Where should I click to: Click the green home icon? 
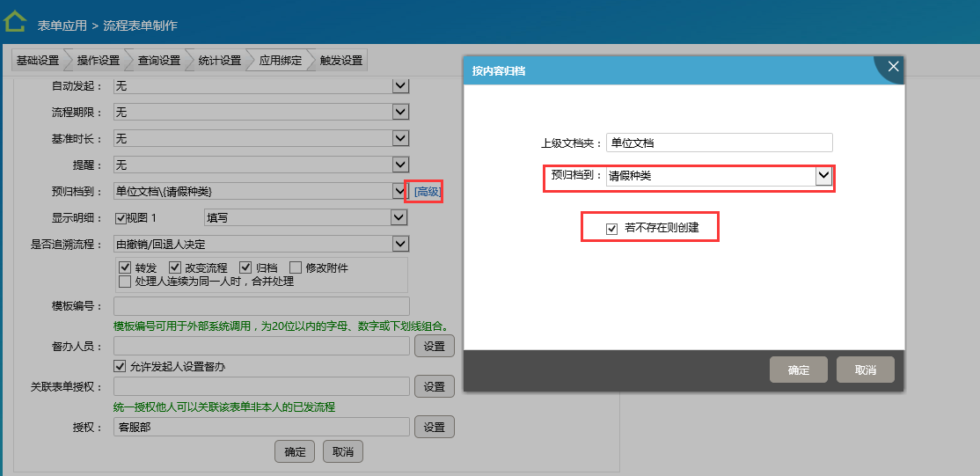tap(15, 22)
